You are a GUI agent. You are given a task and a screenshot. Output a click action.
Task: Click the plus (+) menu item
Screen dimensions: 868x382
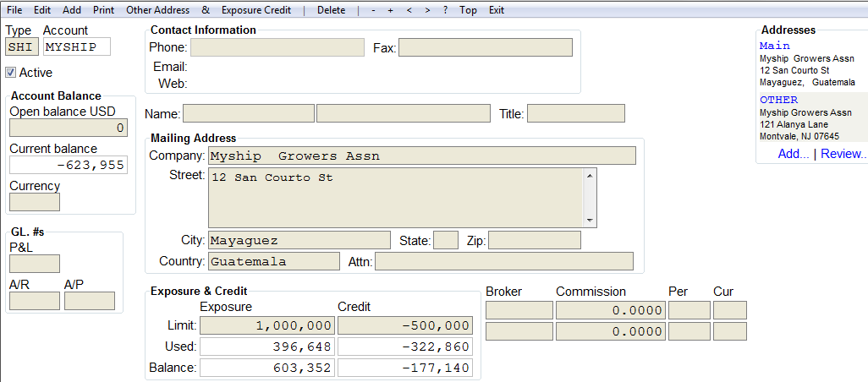(390, 10)
